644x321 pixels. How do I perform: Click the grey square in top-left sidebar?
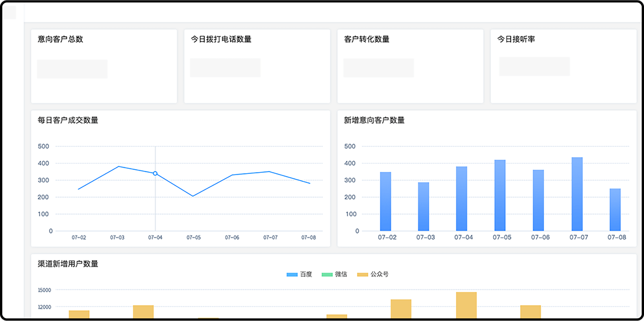click(x=9, y=12)
